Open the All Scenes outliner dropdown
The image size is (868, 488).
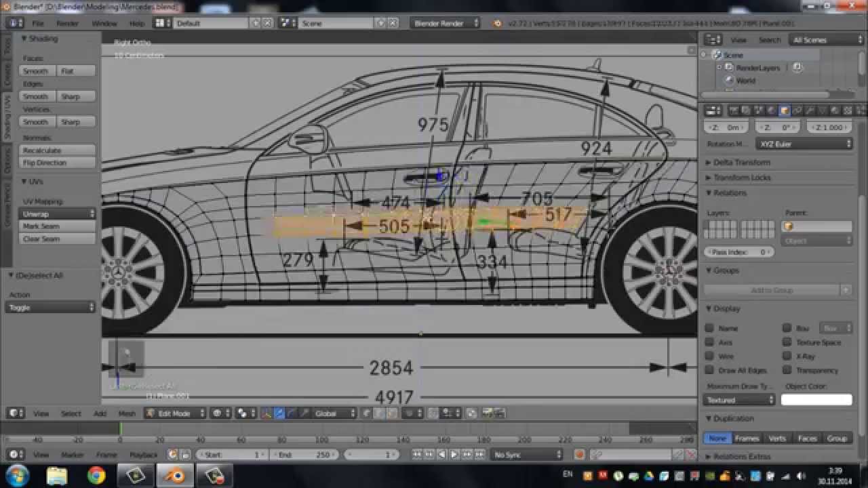[828, 40]
